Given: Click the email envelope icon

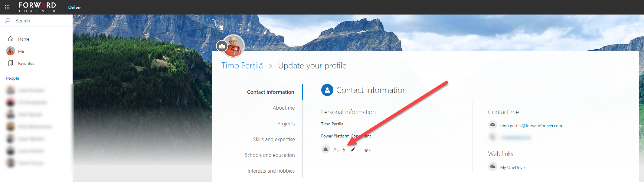Looking at the screenshot, I should [492, 125].
